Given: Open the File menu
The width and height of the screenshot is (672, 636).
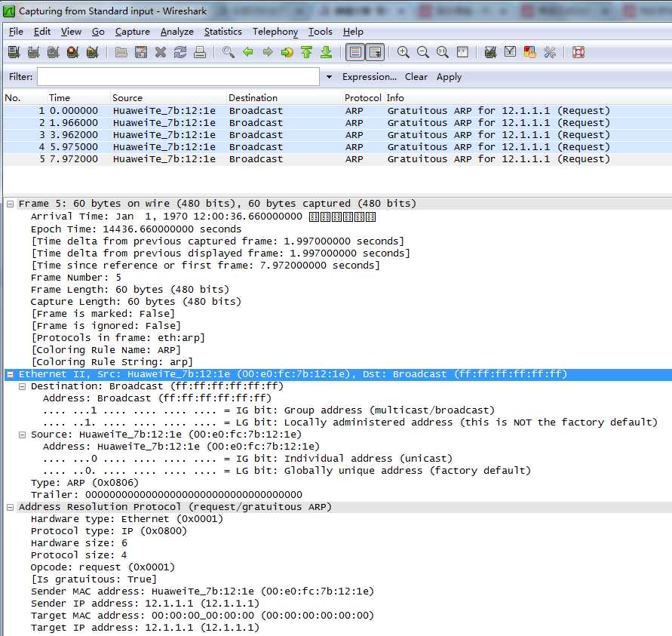Looking at the screenshot, I should [16, 32].
